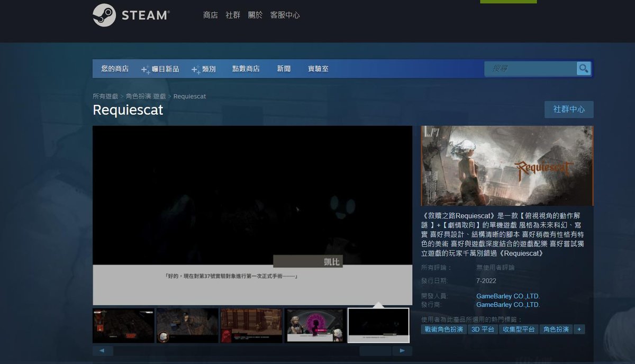
Task: Click the GameBarley publisher link
Action: (508, 305)
